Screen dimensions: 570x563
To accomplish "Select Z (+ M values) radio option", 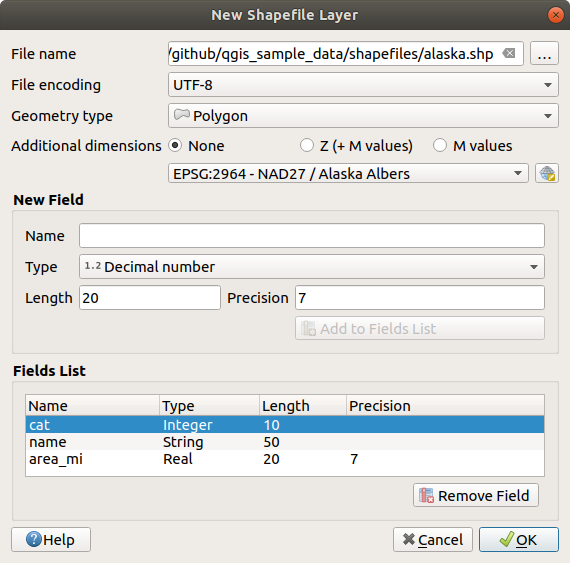I will click(x=307, y=146).
